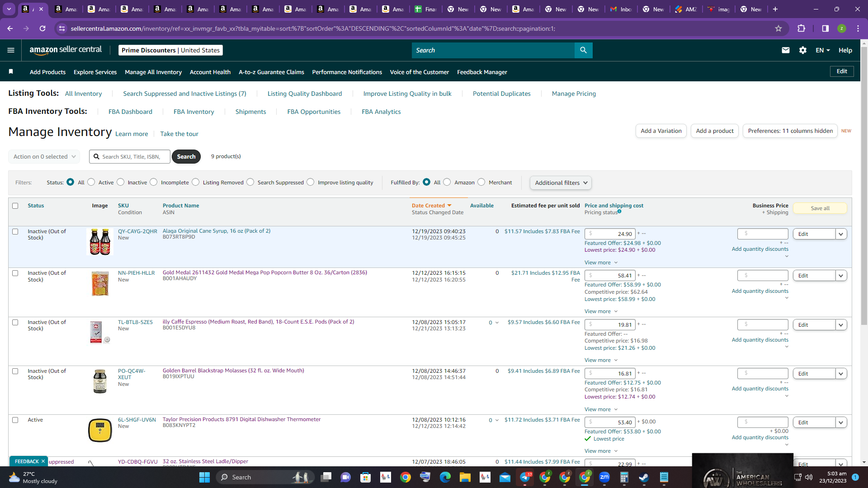This screenshot has width=868, height=488.
Task: Open Feedback Manager menu item
Action: (x=482, y=72)
